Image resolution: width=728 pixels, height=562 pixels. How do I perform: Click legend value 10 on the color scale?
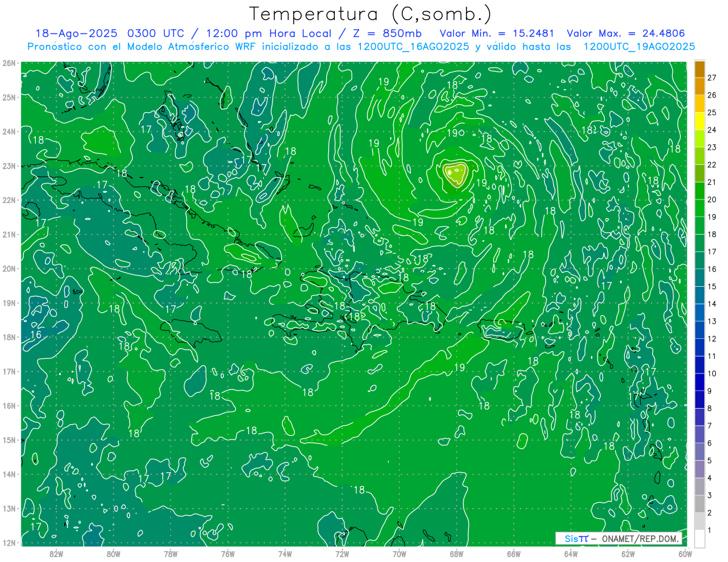(712, 373)
